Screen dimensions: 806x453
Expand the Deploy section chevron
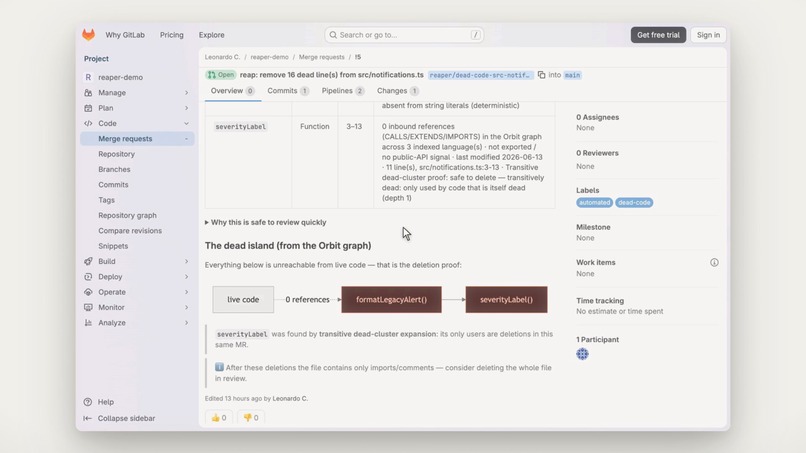[x=186, y=277]
